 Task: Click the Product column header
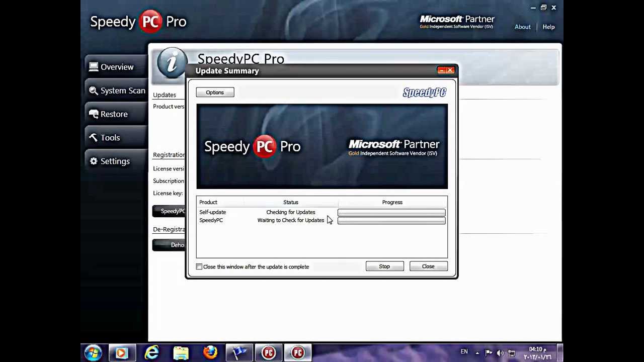(x=208, y=202)
